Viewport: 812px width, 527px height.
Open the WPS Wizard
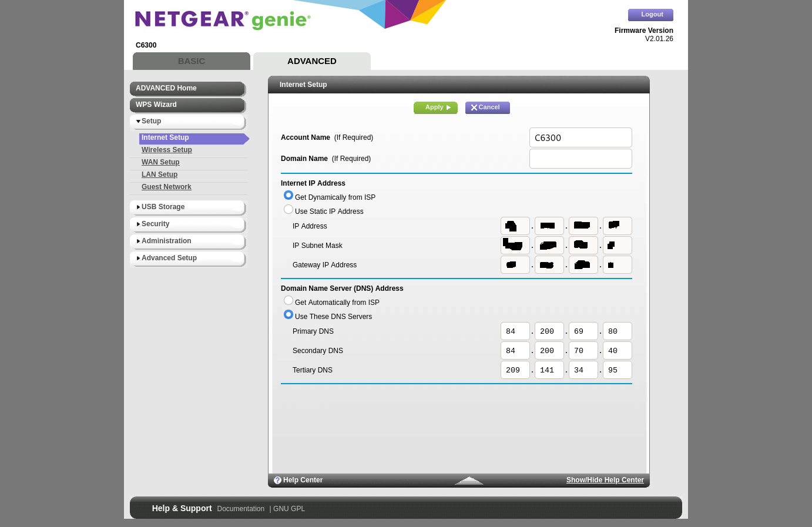point(187,105)
